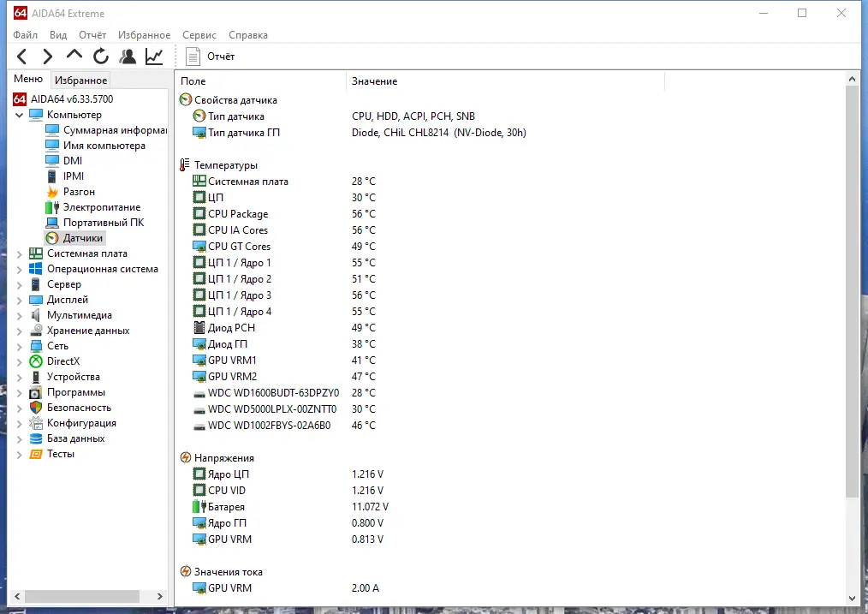
Task: Select the ЦП 1 / Ядро 3 row
Action: pos(240,295)
